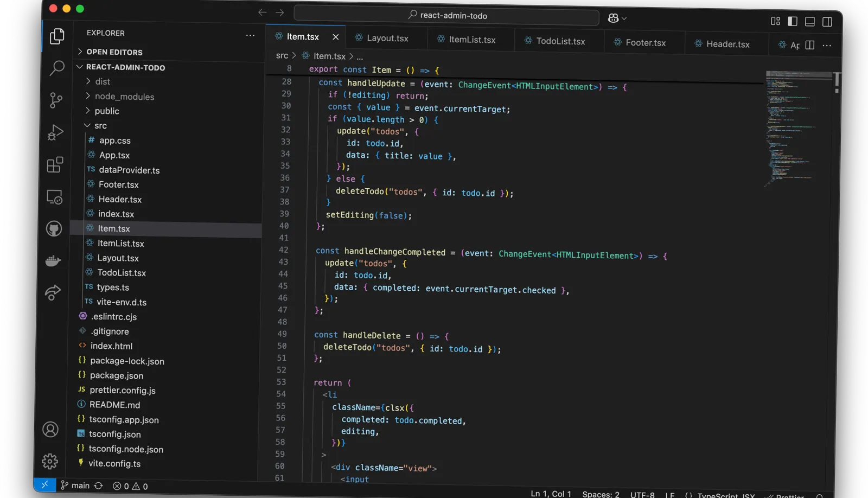The image size is (868, 498).
Task: Collapse the src folder
Action: [100, 126]
